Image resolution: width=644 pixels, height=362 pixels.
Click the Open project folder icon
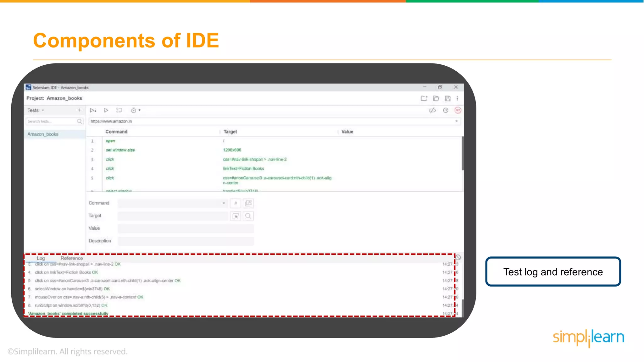click(x=436, y=98)
